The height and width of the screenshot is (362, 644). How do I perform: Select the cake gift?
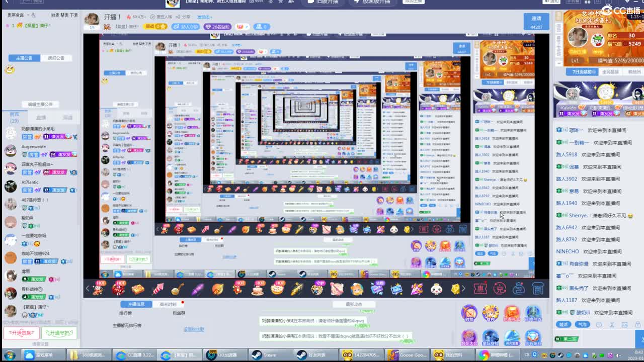(x=258, y=289)
